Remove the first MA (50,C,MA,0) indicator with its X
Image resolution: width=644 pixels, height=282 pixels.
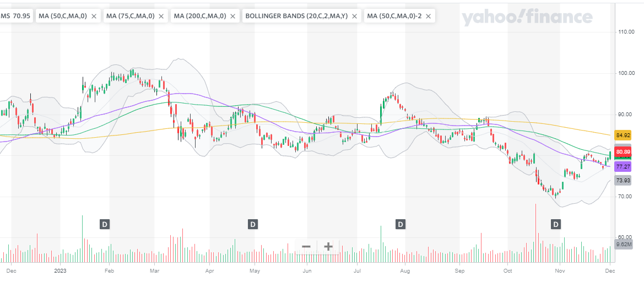coord(94,17)
